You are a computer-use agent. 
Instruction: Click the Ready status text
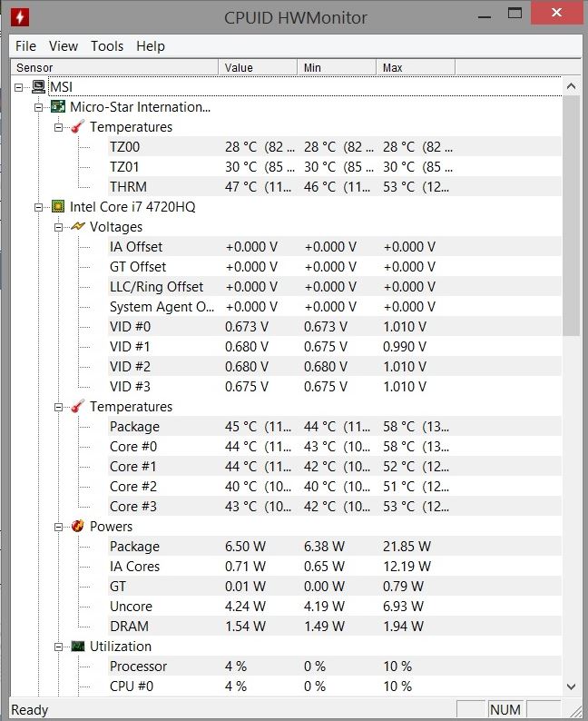tap(29, 710)
